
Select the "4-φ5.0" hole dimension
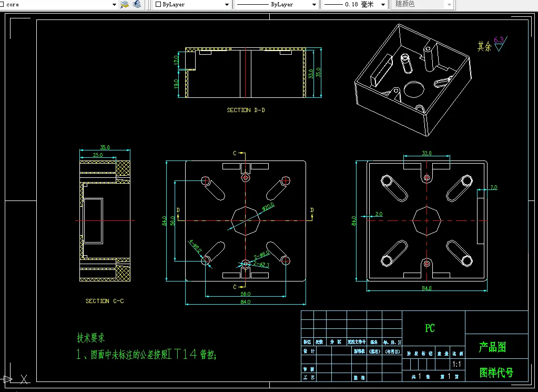coord(195,246)
